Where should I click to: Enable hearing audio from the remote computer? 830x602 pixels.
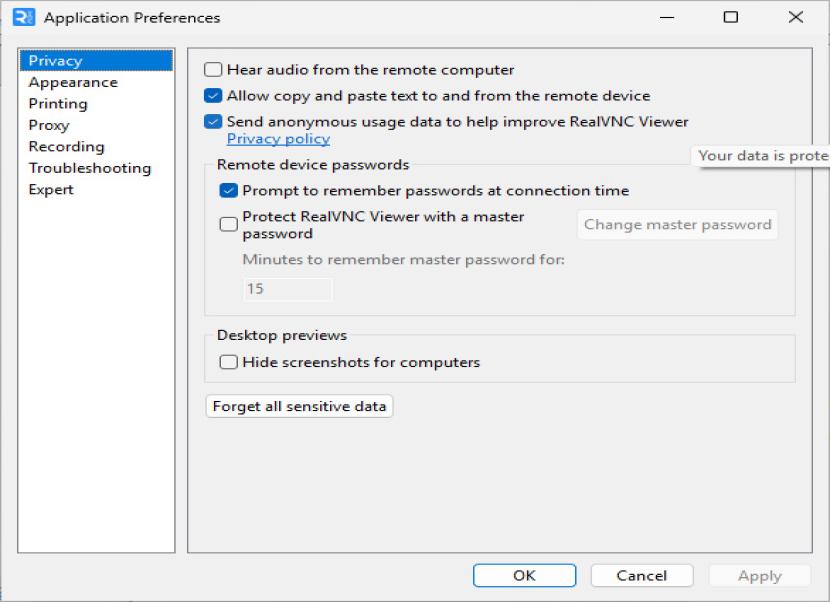coord(213,70)
